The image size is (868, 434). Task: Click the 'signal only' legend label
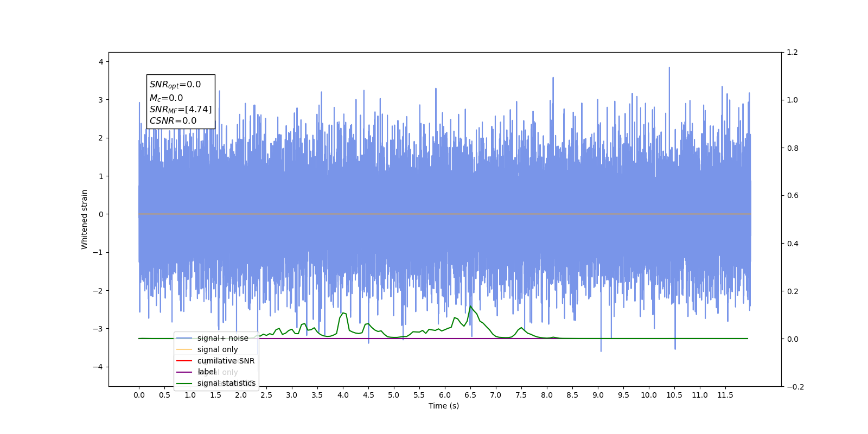tap(218, 349)
